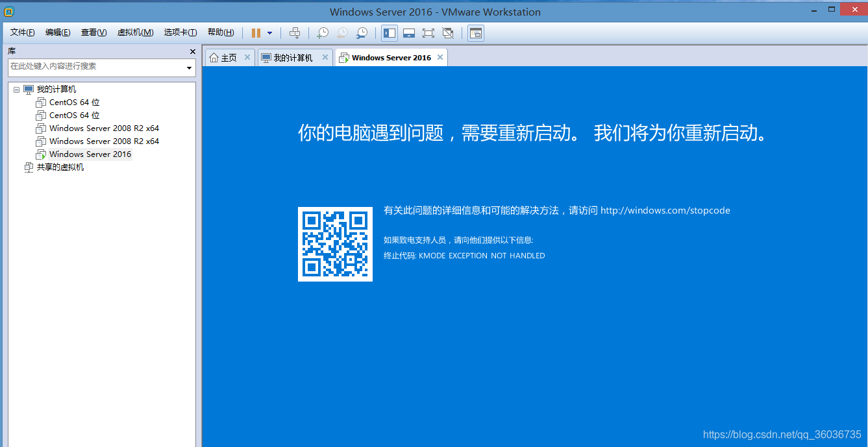Screen dimensions: 868x447
Task: Click the stop code KMODE EXCEPTION NOT HANDLED text
Action: tap(482, 256)
